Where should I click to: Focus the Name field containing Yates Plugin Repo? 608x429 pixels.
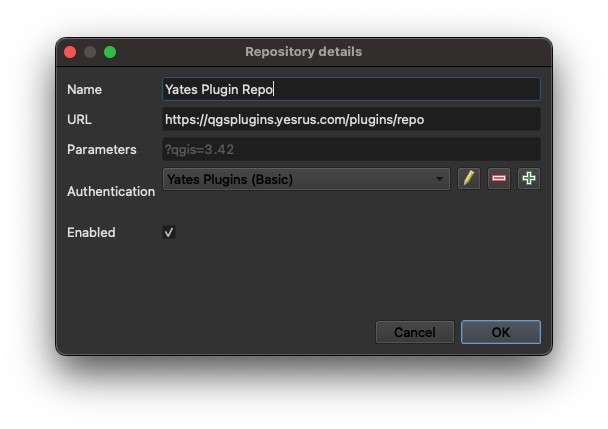(351, 89)
